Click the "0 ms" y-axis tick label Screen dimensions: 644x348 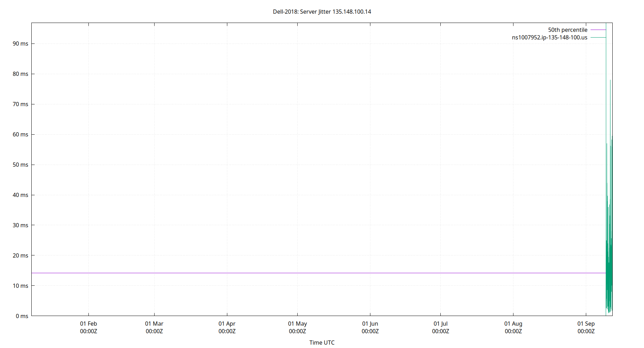pyautogui.click(x=22, y=316)
